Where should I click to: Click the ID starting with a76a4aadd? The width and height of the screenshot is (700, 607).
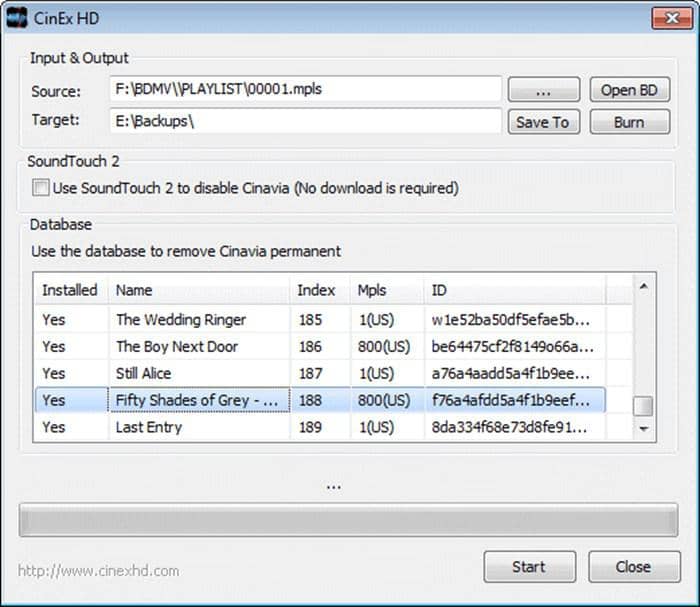coord(511,373)
